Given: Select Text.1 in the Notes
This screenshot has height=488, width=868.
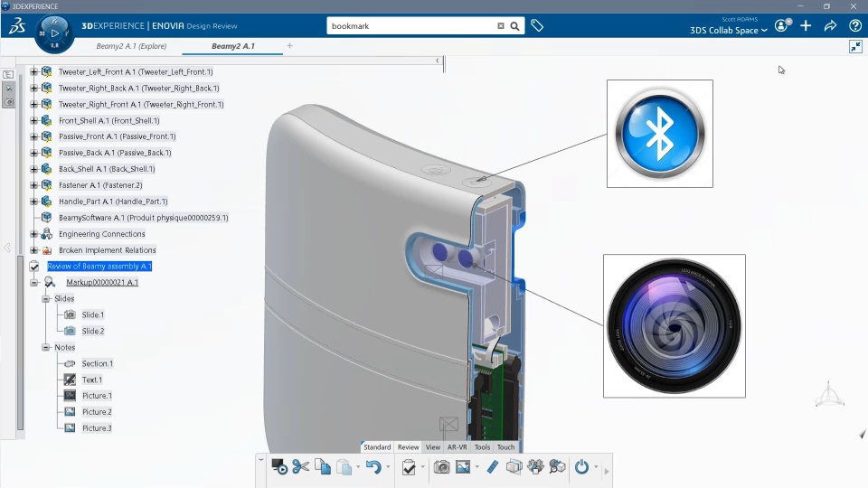Looking at the screenshot, I should [92, 380].
